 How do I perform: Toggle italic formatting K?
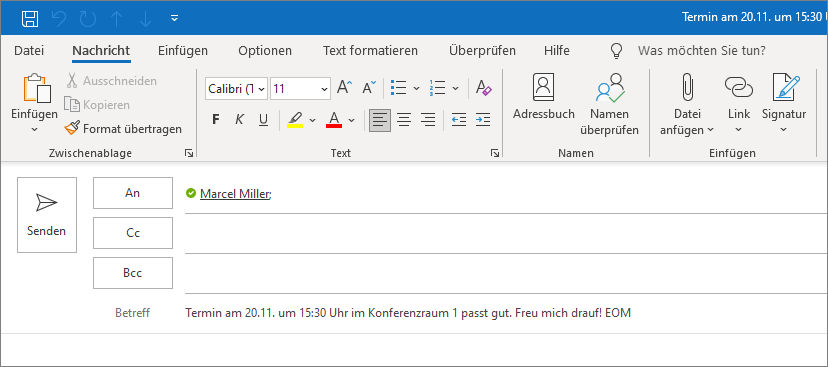tap(239, 119)
